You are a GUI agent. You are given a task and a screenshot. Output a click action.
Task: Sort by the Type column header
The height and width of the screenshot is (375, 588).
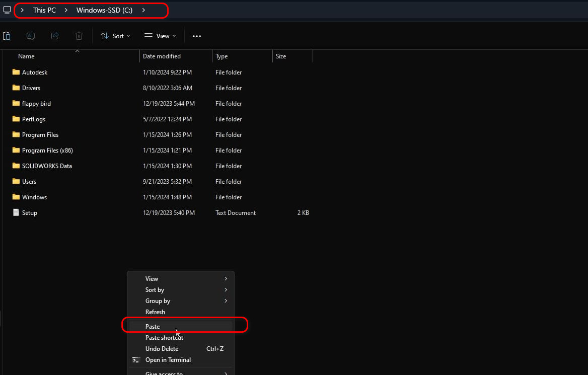click(x=222, y=56)
